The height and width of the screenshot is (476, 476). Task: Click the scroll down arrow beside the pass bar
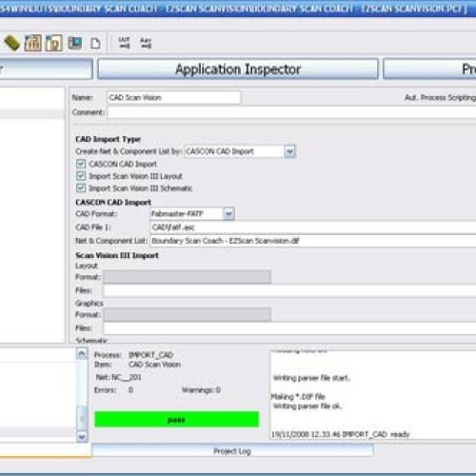[x=82, y=437]
